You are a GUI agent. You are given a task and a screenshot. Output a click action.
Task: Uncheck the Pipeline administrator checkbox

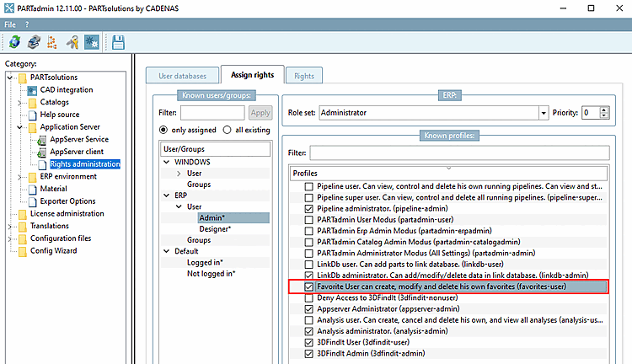point(308,209)
